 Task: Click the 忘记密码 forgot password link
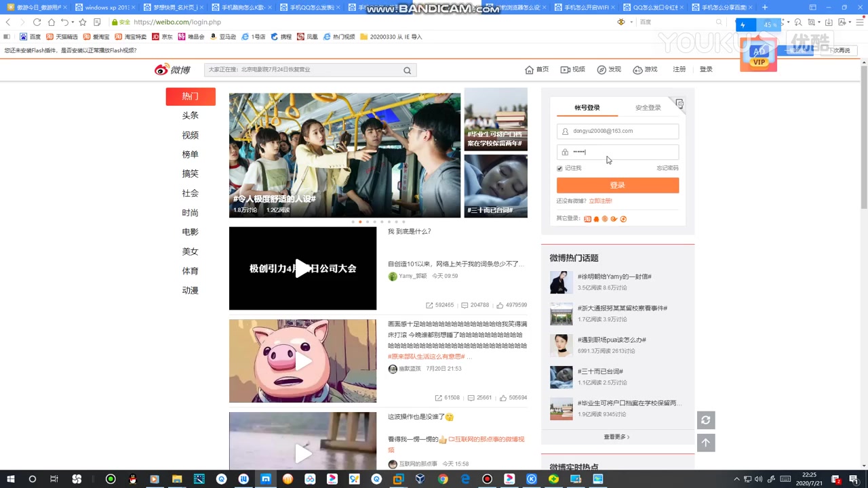(x=667, y=168)
